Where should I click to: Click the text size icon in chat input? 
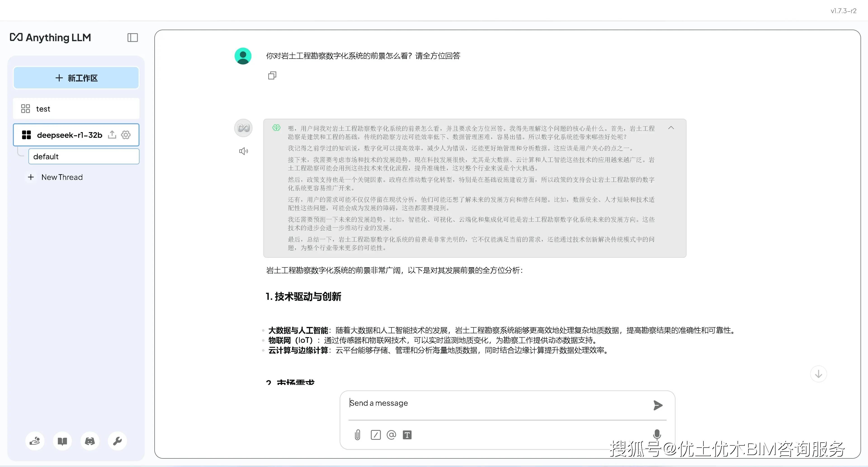tap(407, 435)
